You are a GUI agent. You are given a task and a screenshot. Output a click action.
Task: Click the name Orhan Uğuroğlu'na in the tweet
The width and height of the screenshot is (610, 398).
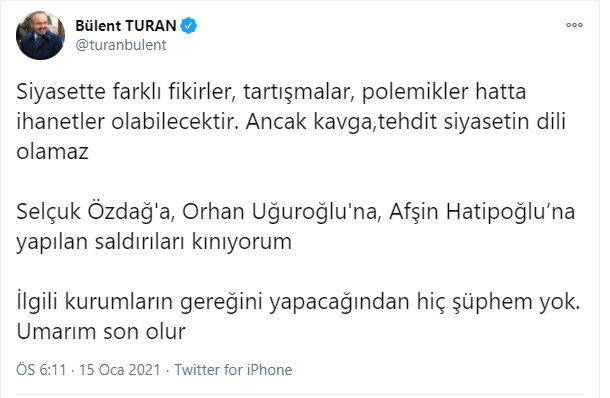coord(280,212)
